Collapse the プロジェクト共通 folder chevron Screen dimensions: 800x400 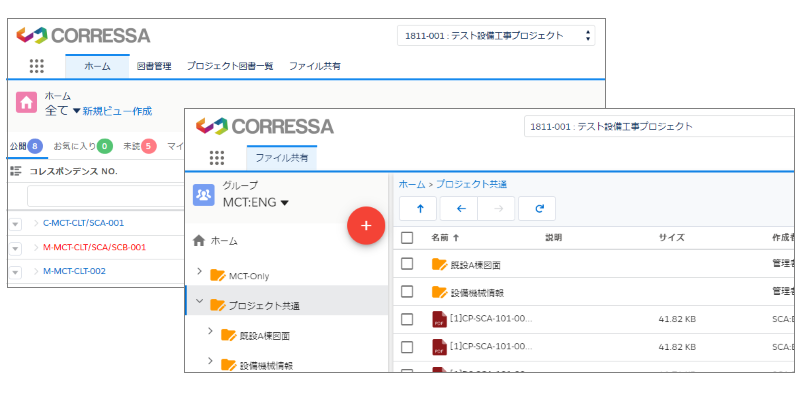pos(199,302)
